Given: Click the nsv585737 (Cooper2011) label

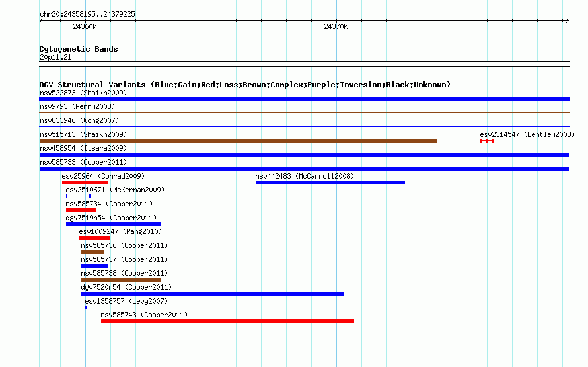Looking at the screenshot, I should pyautogui.click(x=124, y=259).
